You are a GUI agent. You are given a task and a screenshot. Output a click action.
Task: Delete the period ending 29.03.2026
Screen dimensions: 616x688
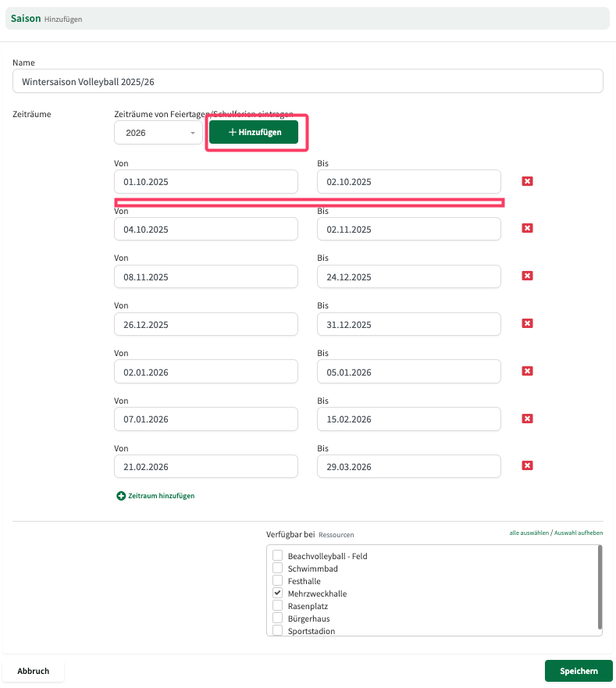pyautogui.click(x=527, y=465)
